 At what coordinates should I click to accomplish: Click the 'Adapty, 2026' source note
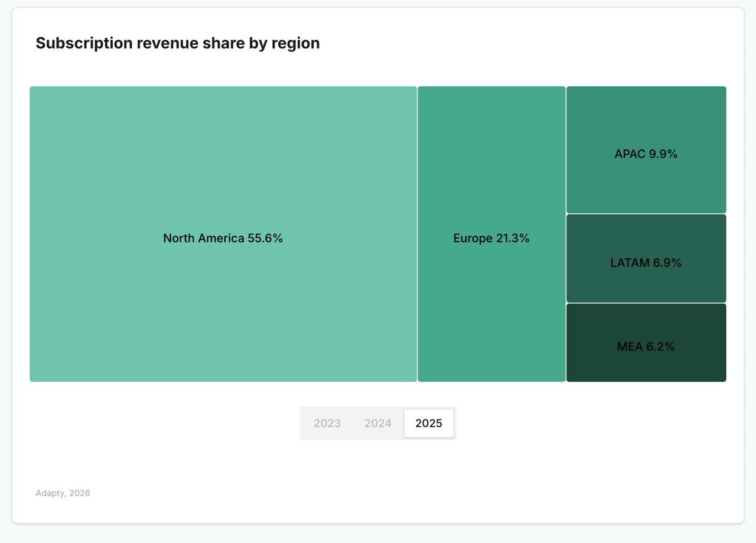63,493
